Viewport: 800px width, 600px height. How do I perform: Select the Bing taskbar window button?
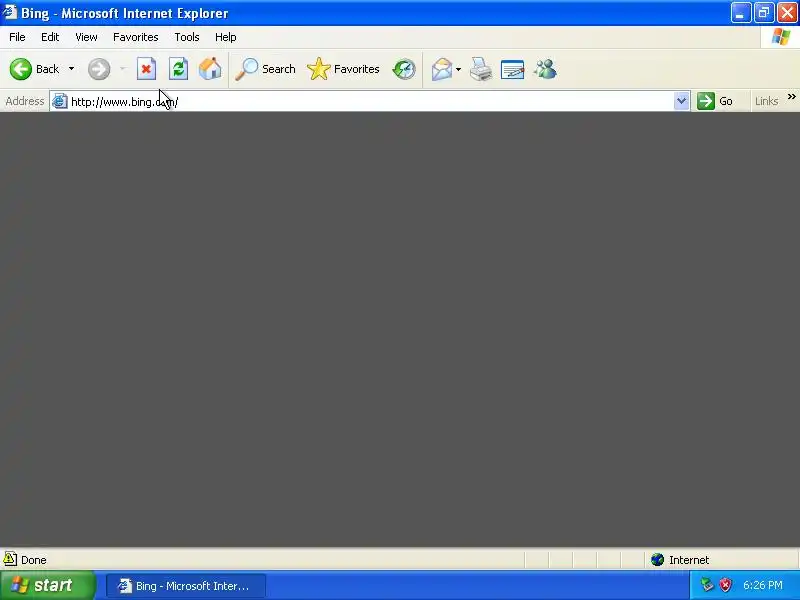pyautogui.click(x=186, y=586)
